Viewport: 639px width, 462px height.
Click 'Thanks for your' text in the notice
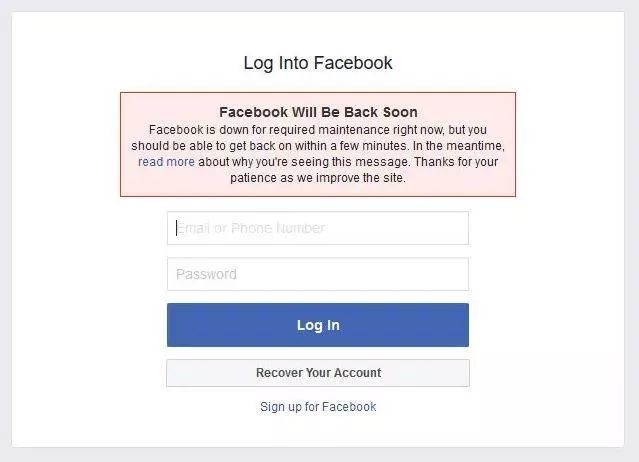tap(456, 162)
